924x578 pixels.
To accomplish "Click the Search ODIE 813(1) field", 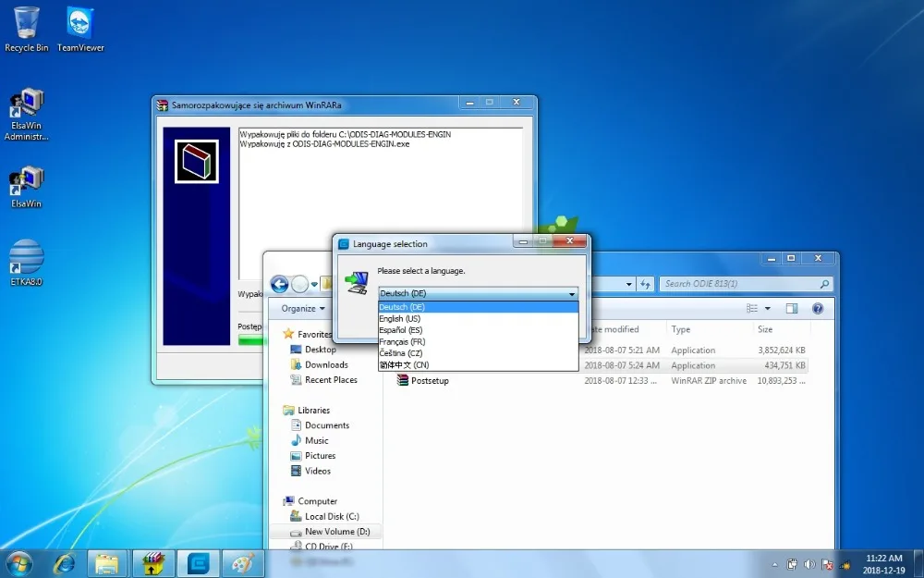I will point(746,284).
